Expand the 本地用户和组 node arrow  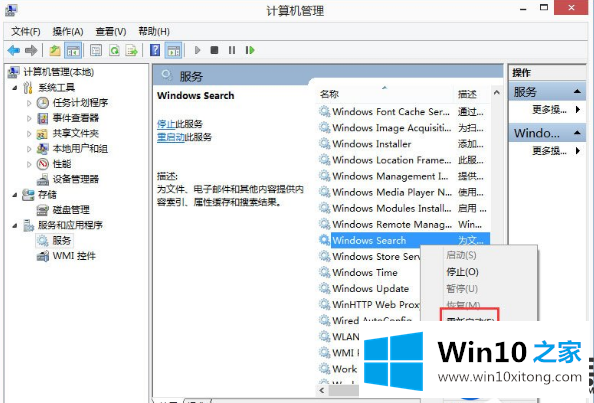coord(29,149)
